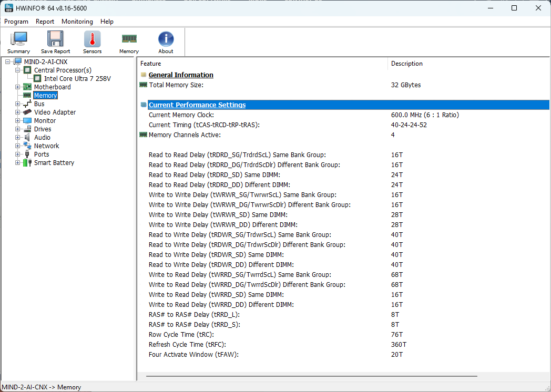Click the Central Processor(s) chip icon
This screenshot has width=551, height=392.
27,70
